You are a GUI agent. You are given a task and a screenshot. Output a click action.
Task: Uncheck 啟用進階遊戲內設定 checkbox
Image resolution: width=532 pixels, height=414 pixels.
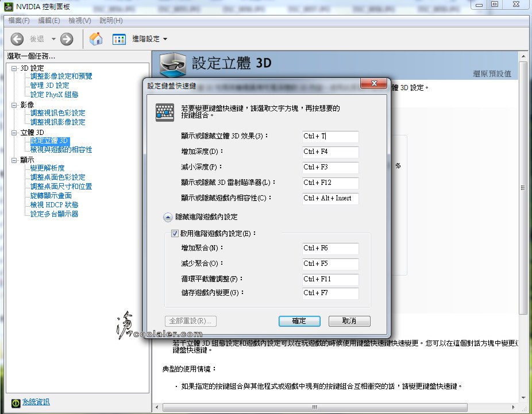point(175,233)
